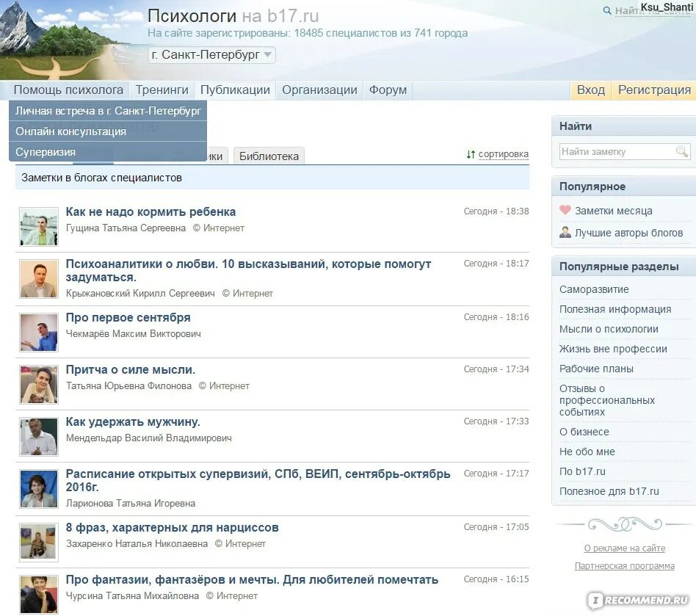Open author name Захаренко Наталья Николаевна
Image resolution: width=696 pixels, height=616 pixels.
click(137, 543)
